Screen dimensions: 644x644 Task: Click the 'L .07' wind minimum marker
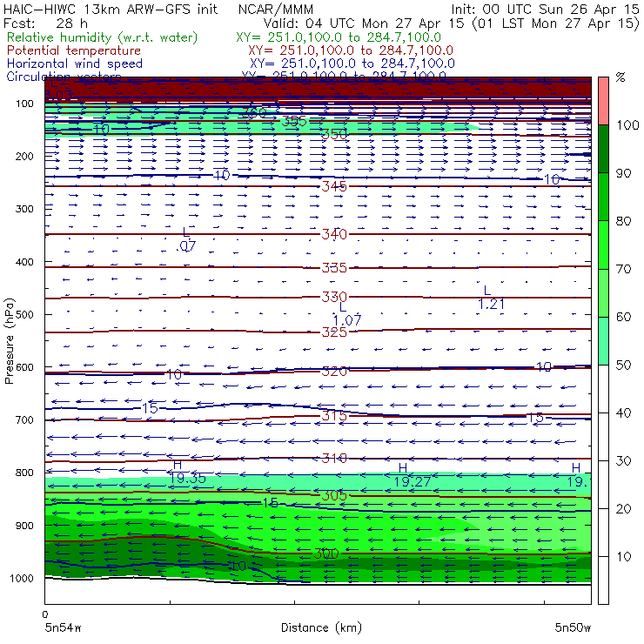[186, 240]
